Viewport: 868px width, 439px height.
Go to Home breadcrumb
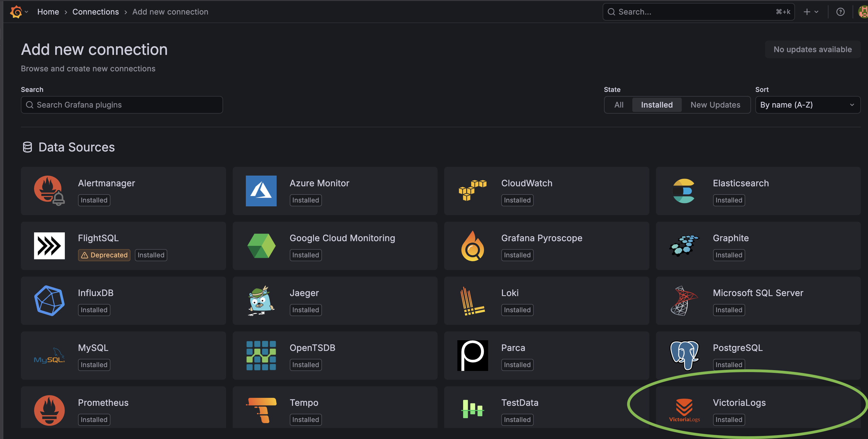coord(48,12)
